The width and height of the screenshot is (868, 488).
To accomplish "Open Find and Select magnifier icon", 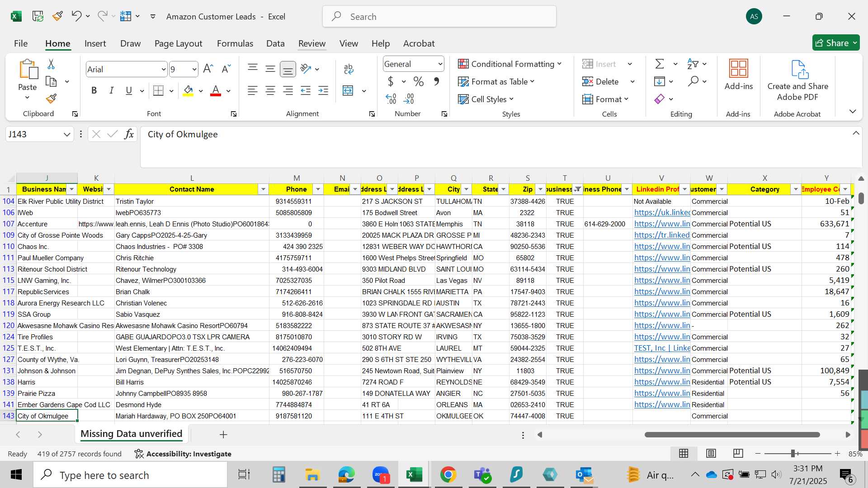I will [693, 82].
